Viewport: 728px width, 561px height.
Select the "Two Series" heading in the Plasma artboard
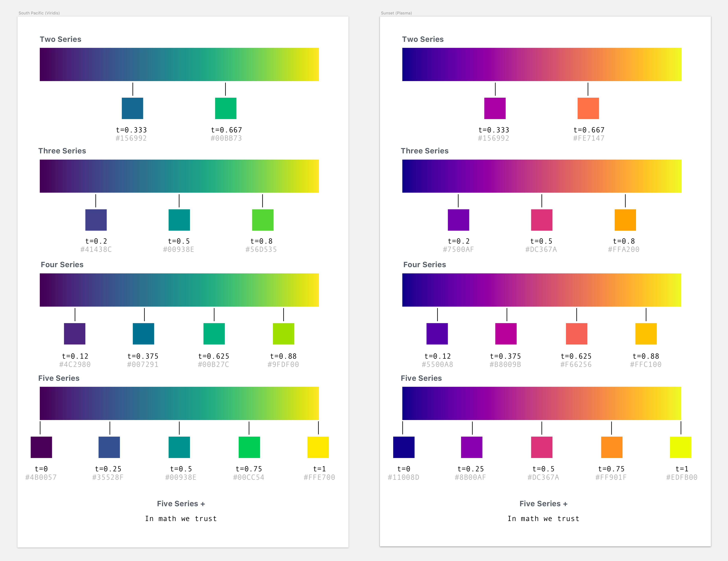click(423, 39)
